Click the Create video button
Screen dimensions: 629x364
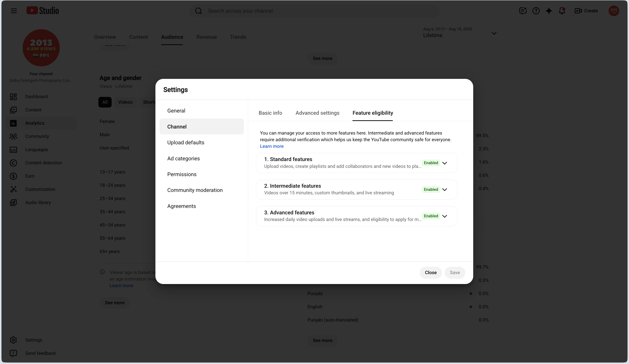586,11
